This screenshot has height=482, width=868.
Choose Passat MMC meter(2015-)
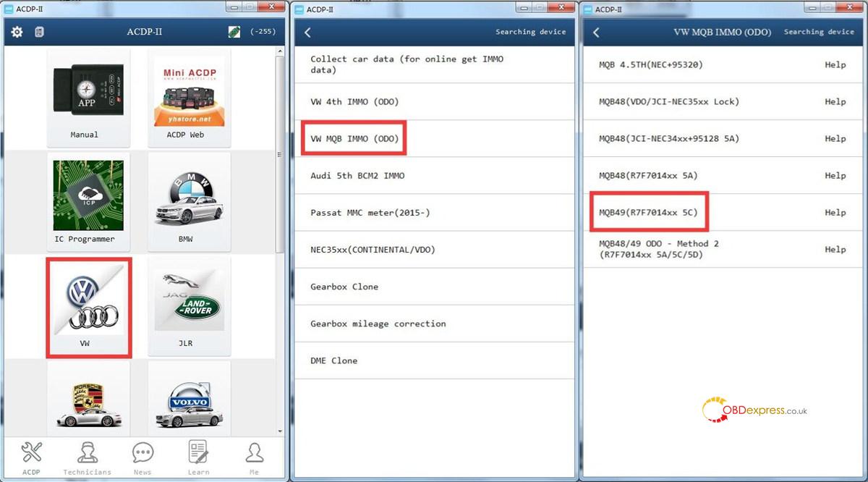click(x=434, y=212)
